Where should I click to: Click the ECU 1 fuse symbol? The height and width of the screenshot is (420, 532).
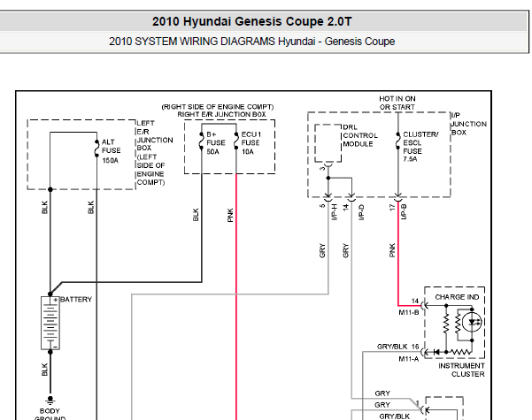(236, 141)
